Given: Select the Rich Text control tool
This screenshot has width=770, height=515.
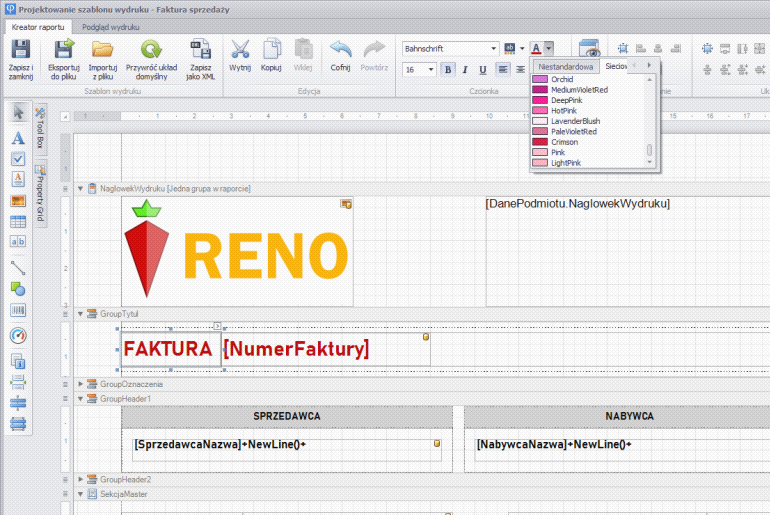Looking at the screenshot, I should click(18, 179).
